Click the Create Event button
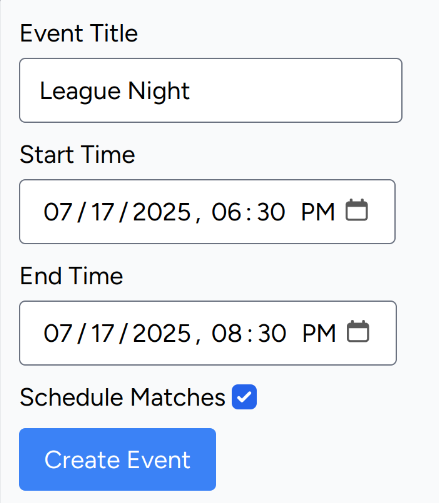Screen dimensions: 439x503 coord(117,459)
